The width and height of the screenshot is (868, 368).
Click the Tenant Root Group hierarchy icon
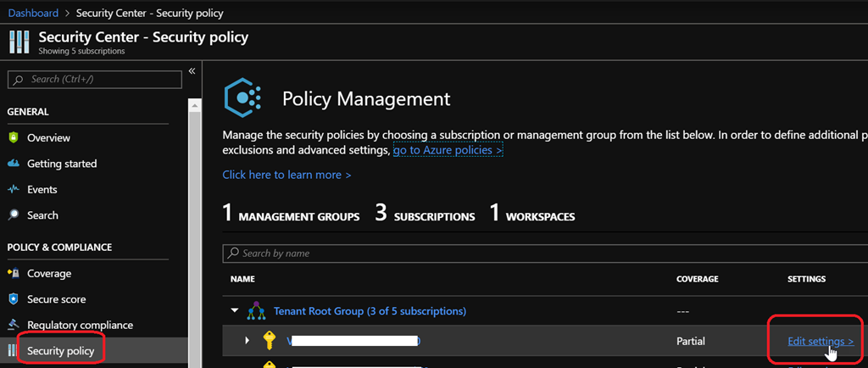tap(255, 311)
